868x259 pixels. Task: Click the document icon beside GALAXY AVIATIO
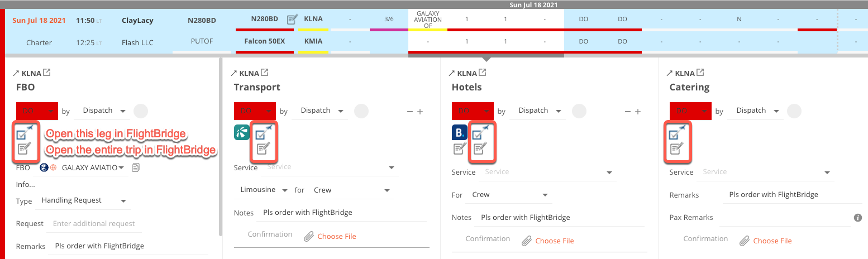tap(135, 167)
